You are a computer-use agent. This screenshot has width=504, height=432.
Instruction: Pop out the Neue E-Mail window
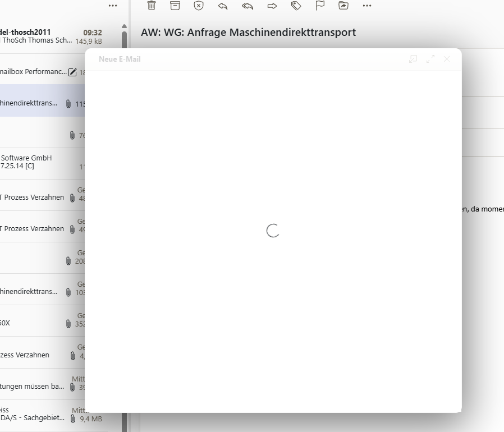coord(413,59)
